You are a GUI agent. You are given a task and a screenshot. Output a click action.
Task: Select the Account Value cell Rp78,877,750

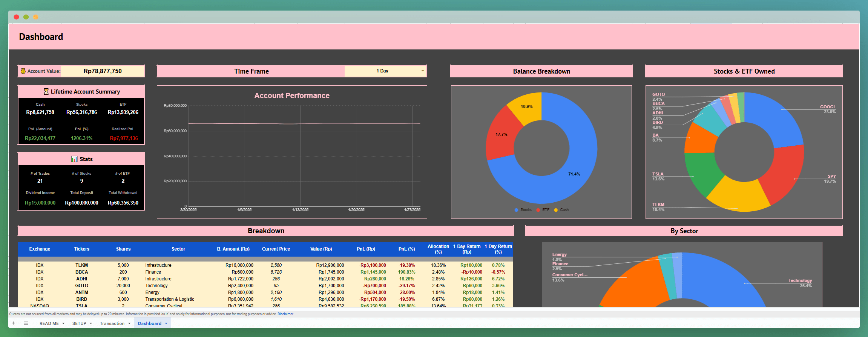pos(103,71)
